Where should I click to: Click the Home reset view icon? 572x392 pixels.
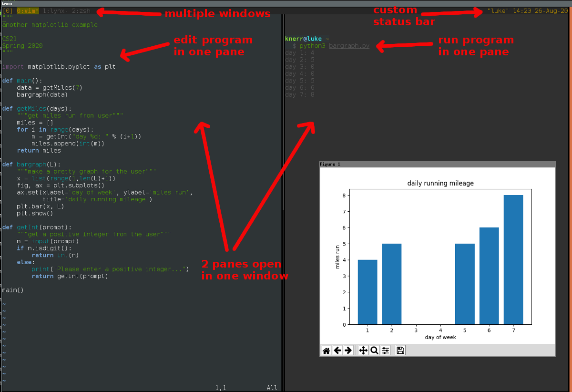tap(327, 351)
